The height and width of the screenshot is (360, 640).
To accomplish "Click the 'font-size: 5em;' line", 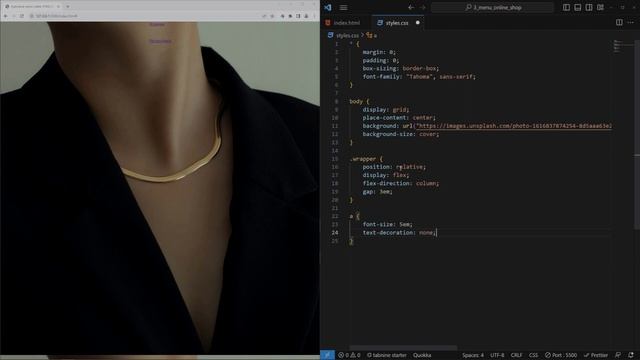I will coord(387,224).
